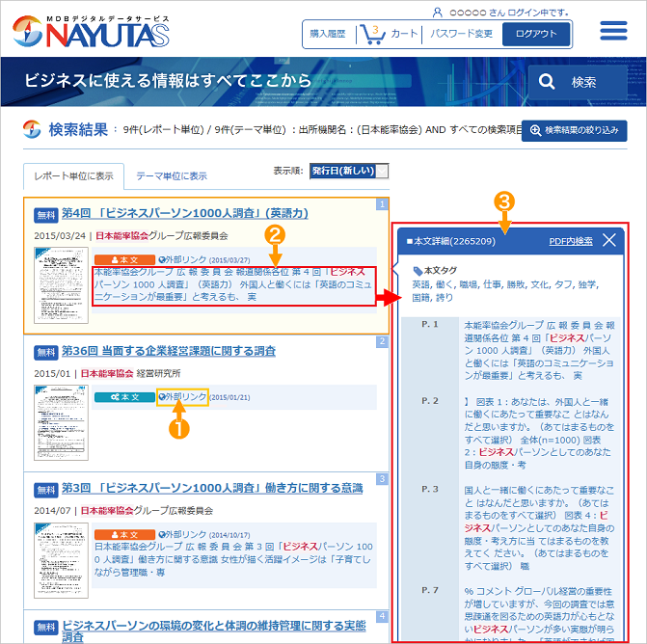
Task: Open 第36回 当面する企業経営課題に関する調査 title
Action: 169,351
